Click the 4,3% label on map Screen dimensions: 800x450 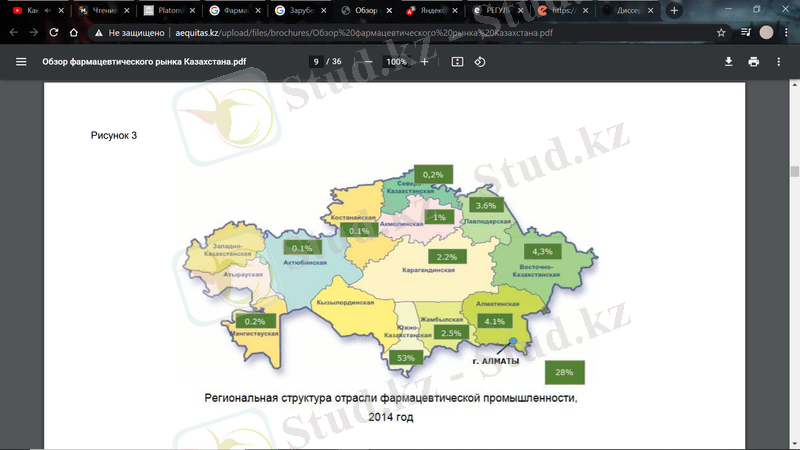(x=542, y=252)
